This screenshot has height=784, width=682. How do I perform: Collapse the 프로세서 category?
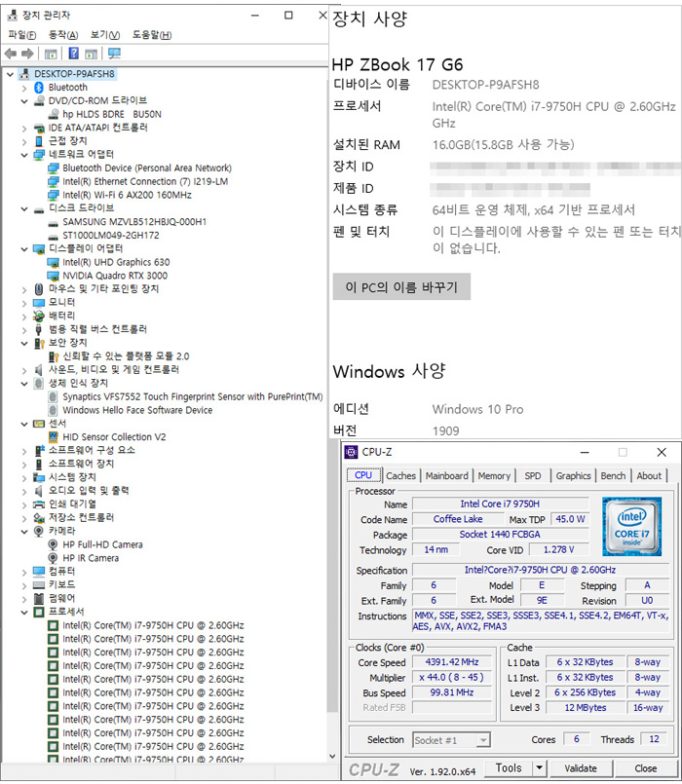pyautogui.click(x=24, y=612)
